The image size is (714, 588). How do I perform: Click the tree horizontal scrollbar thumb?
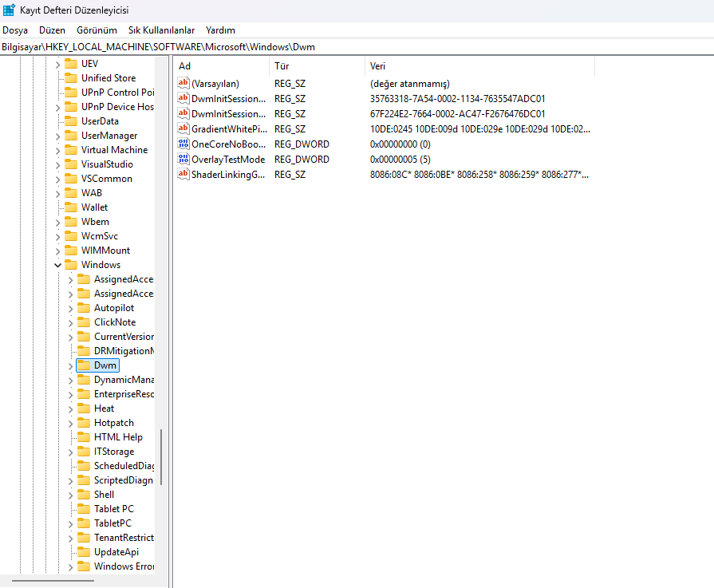[x=53, y=581]
